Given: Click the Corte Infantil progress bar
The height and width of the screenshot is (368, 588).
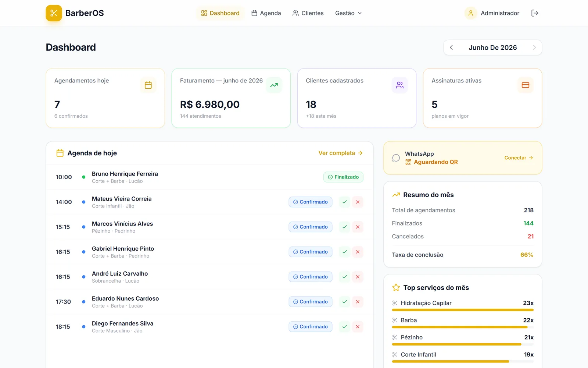Looking at the screenshot, I should click(x=463, y=361).
